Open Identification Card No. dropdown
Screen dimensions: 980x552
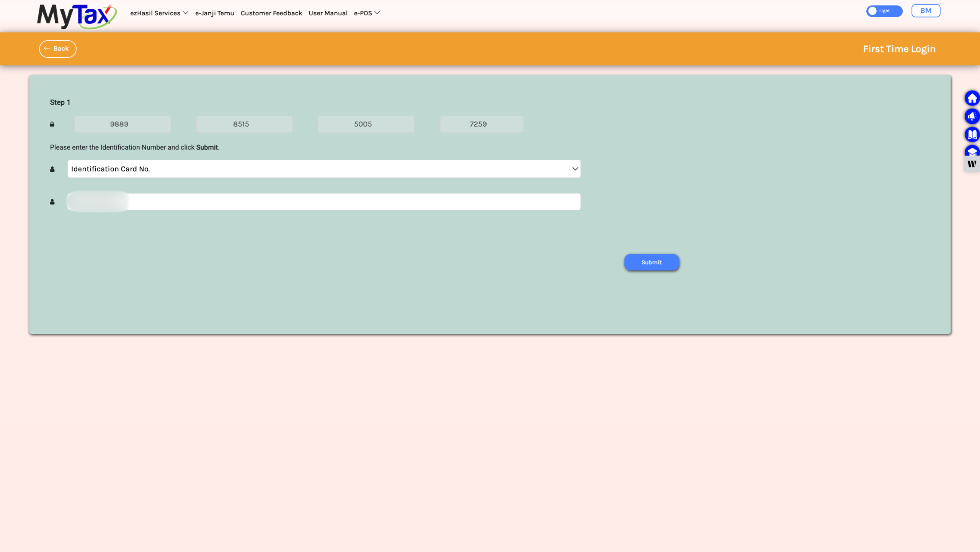click(323, 169)
